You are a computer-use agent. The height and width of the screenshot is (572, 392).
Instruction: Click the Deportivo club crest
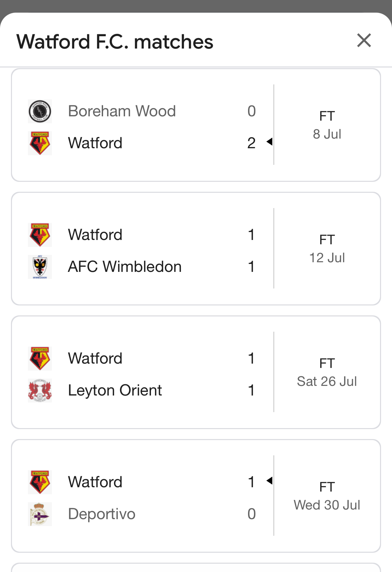[x=40, y=514]
